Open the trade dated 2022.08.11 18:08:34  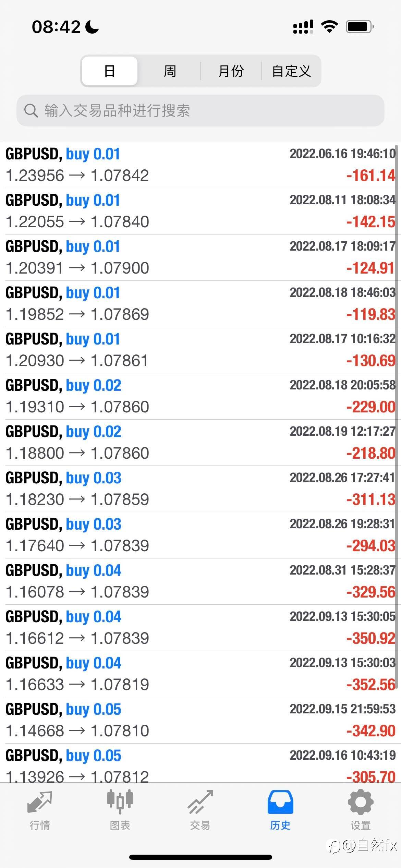[x=200, y=211]
